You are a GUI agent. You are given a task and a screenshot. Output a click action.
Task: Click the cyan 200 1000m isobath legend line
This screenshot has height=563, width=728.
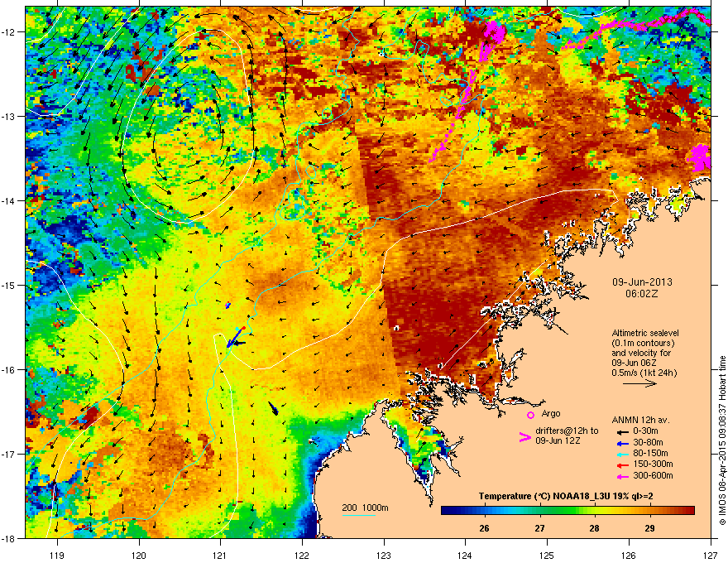pos(358,515)
